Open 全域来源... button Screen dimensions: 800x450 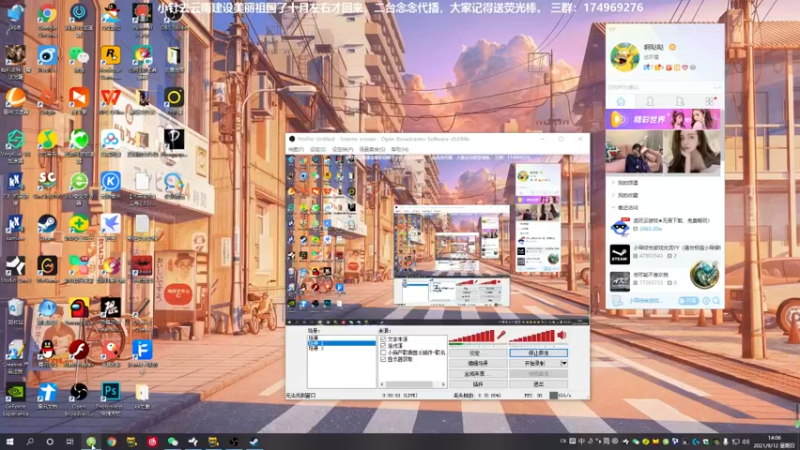(478, 373)
